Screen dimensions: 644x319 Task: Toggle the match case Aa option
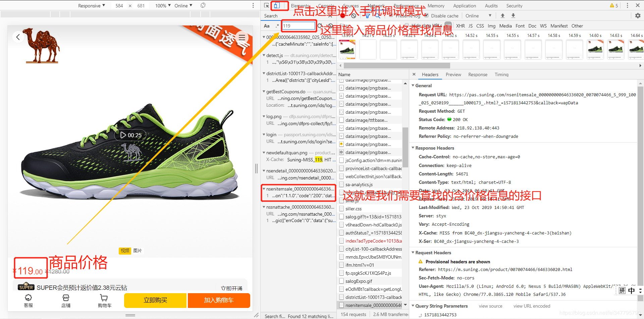pyautogui.click(x=267, y=26)
